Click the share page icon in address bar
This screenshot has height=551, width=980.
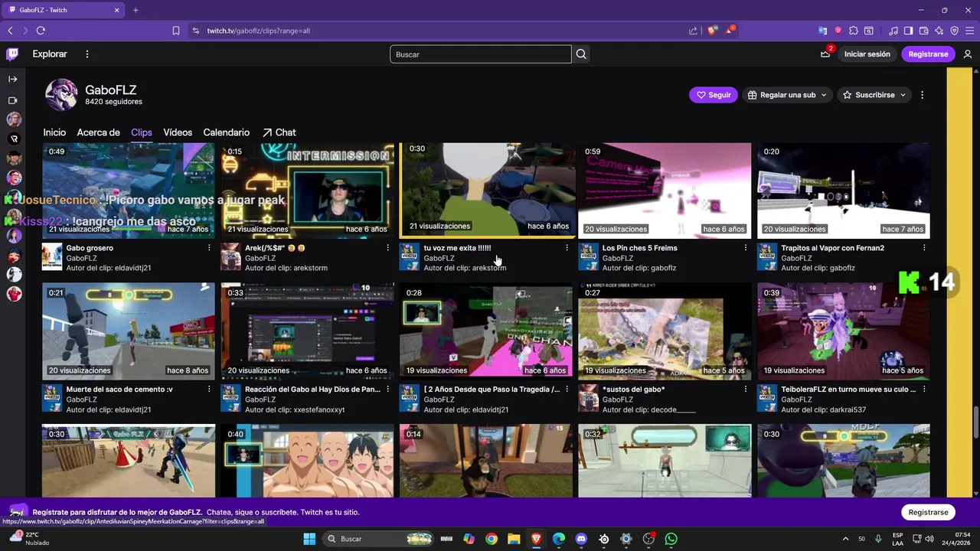point(693,31)
